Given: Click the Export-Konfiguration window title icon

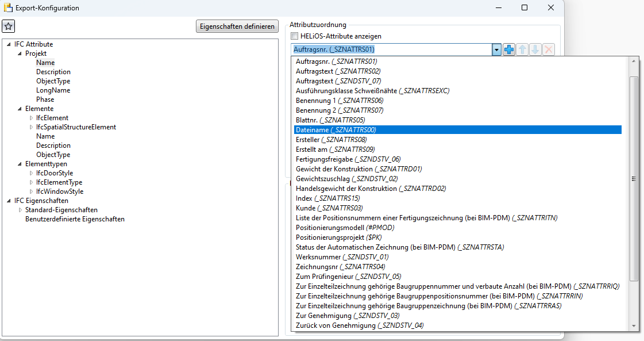Looking at the screenshot, I should point(9,8).
